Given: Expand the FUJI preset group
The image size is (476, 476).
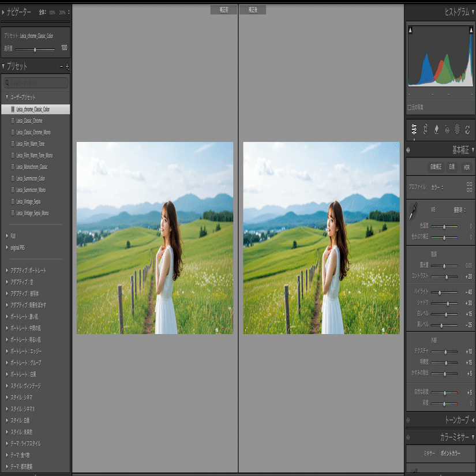Looking at the screenshot, I should point(7,235).
